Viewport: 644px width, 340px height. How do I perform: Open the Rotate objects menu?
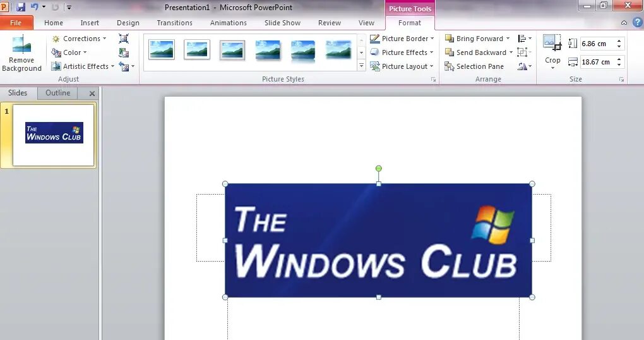(525, 66)
